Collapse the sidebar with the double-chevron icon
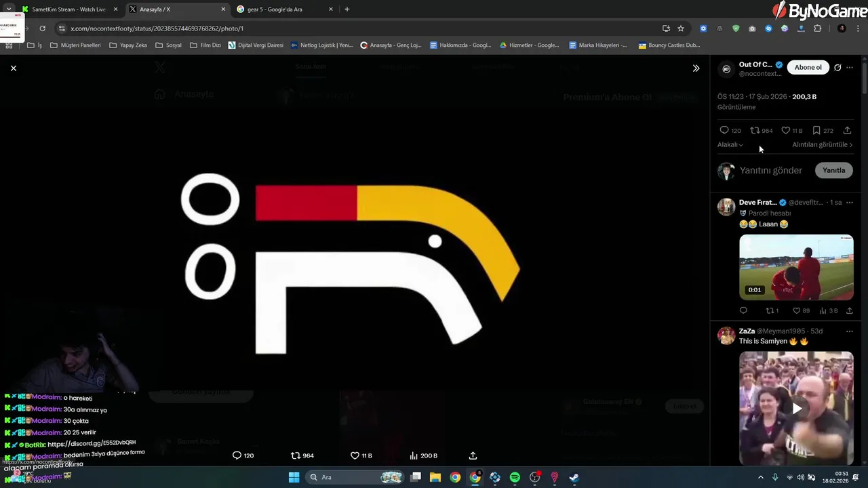Viewport: 868px width, 488px height. [x=696, y=68]
